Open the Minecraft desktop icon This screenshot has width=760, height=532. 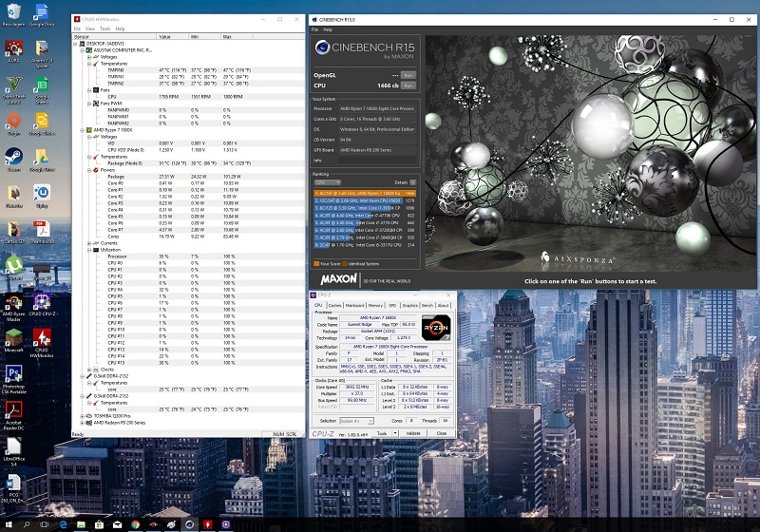click(x=13, y=338)
